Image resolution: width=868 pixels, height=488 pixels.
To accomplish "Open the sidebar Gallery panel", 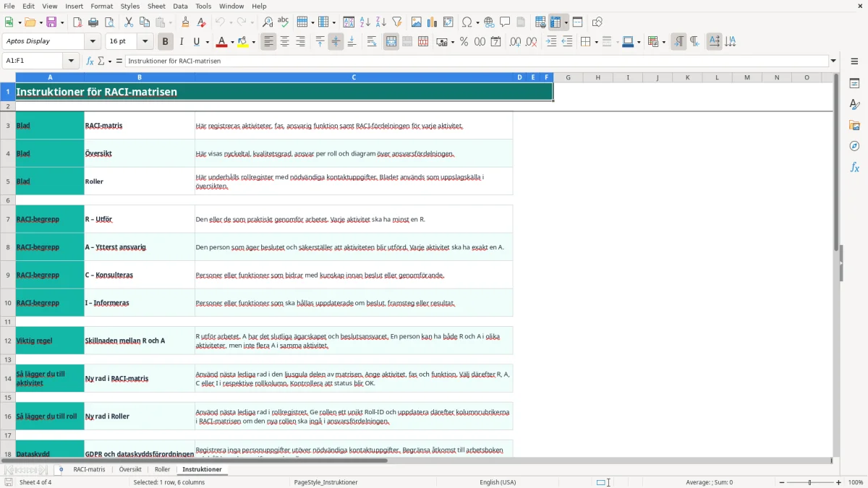I will 854,125.
